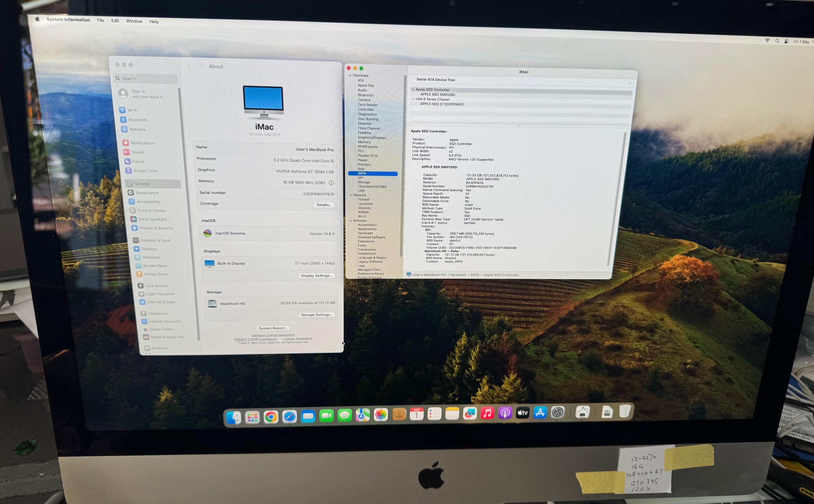814x504 pixels.
Task: Collapse the Intel 8 Series Chipset node
Action: (x=413, y=99)
